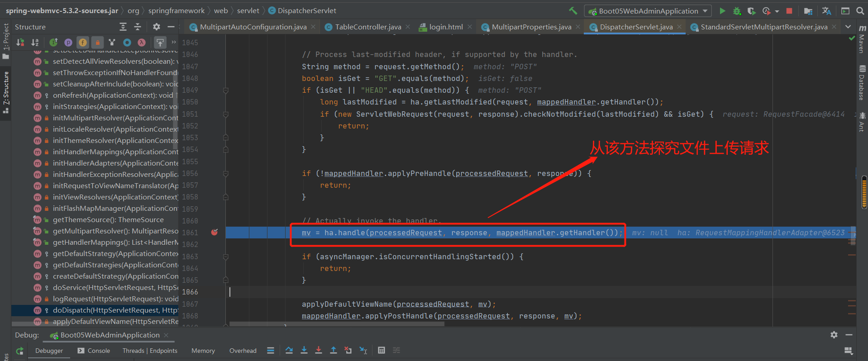
Task: Rerun Boot05WebAdminApplication debug session
Action: [x=19, y=351]
